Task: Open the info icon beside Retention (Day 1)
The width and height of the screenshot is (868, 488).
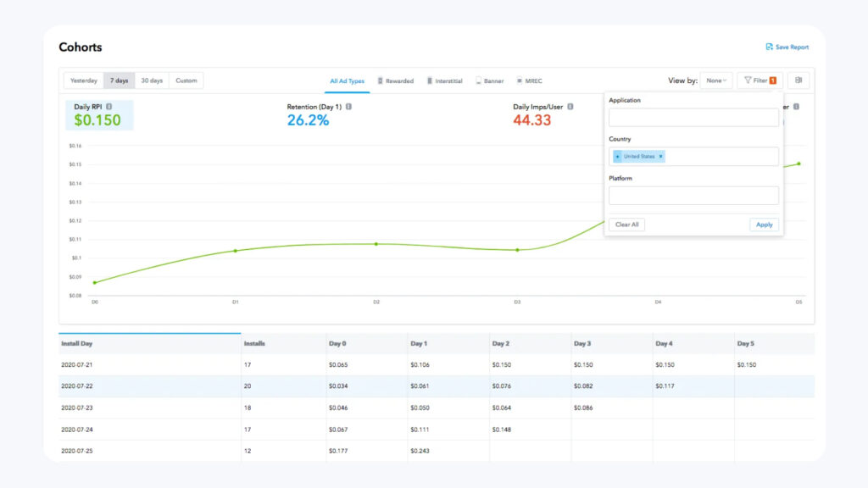Action: tap(348, 107)
